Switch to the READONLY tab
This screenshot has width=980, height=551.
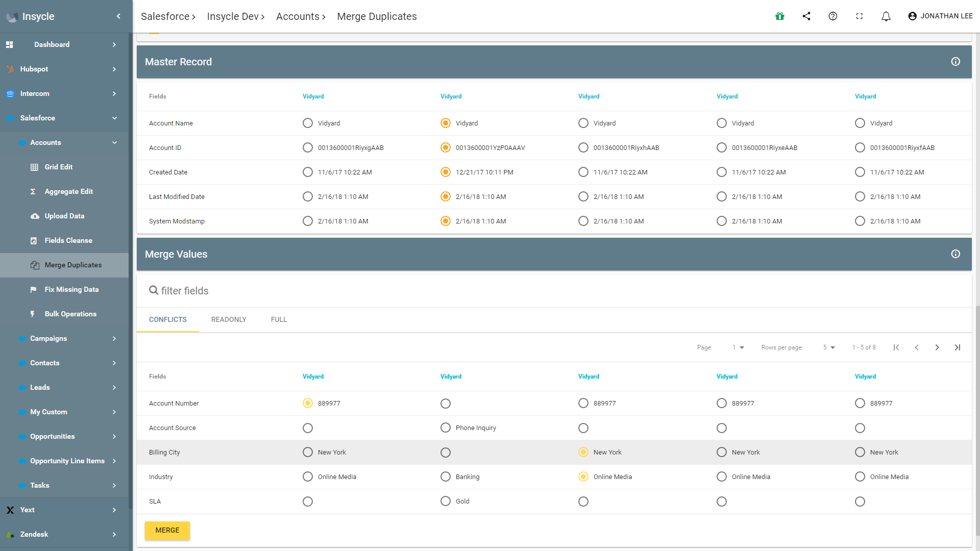pos(229,320)
